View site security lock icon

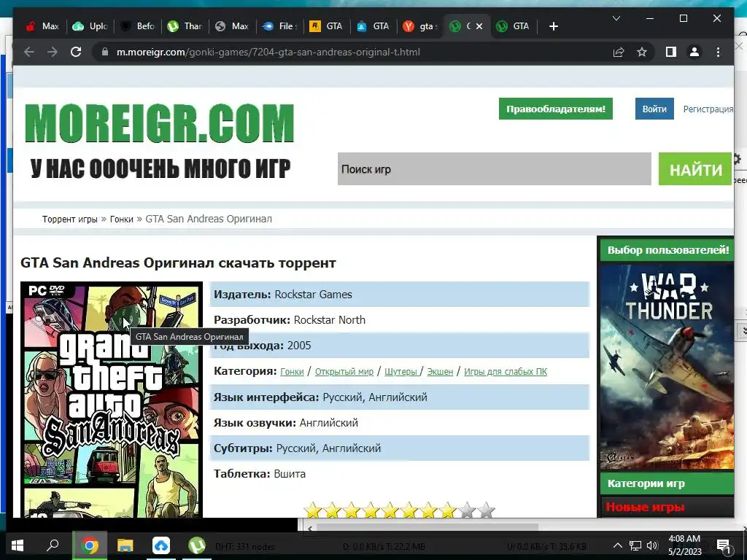[x=105, y=52]
